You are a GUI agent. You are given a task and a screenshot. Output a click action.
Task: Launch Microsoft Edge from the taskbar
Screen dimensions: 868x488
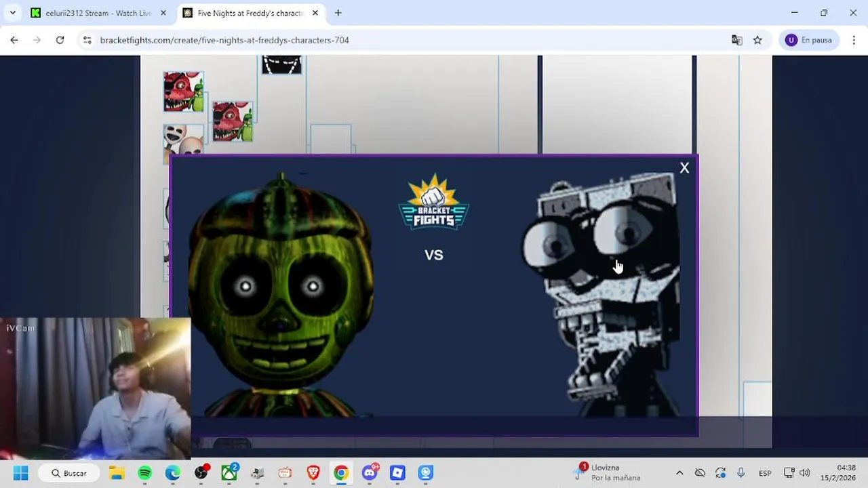(x=173, y=473)
